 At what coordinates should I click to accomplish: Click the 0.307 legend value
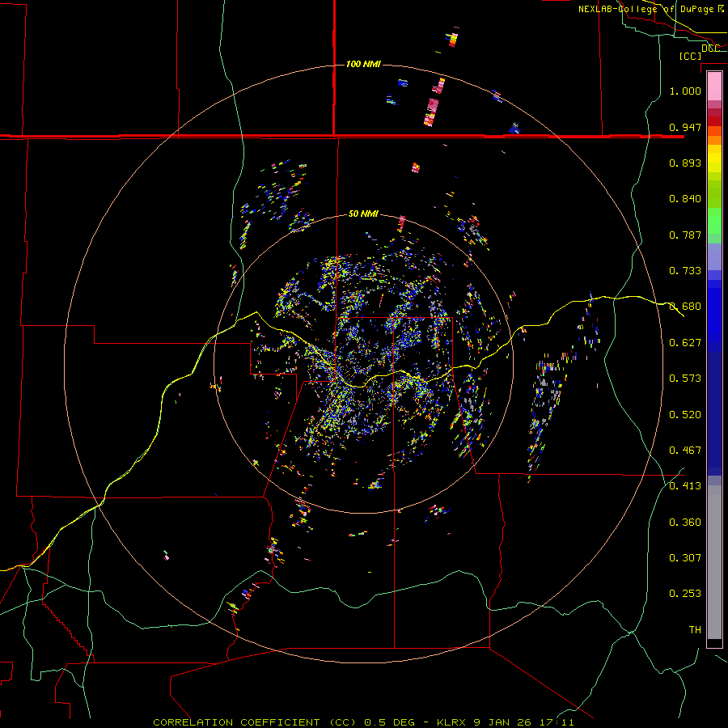point(685,558)
